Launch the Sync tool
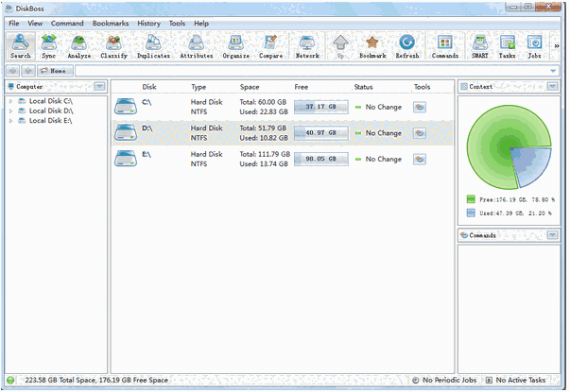This screenshot has height=392, width=570. coord(49,45)
